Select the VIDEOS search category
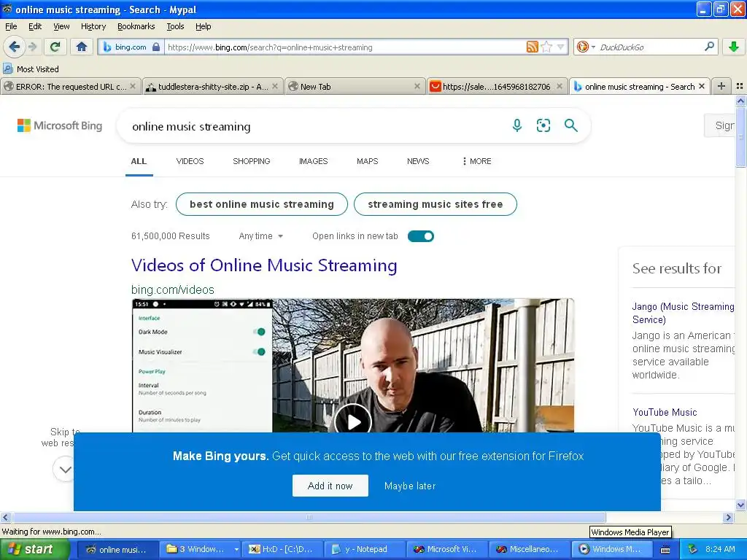Viewport: 747px width, 560px height. (190, 161)
